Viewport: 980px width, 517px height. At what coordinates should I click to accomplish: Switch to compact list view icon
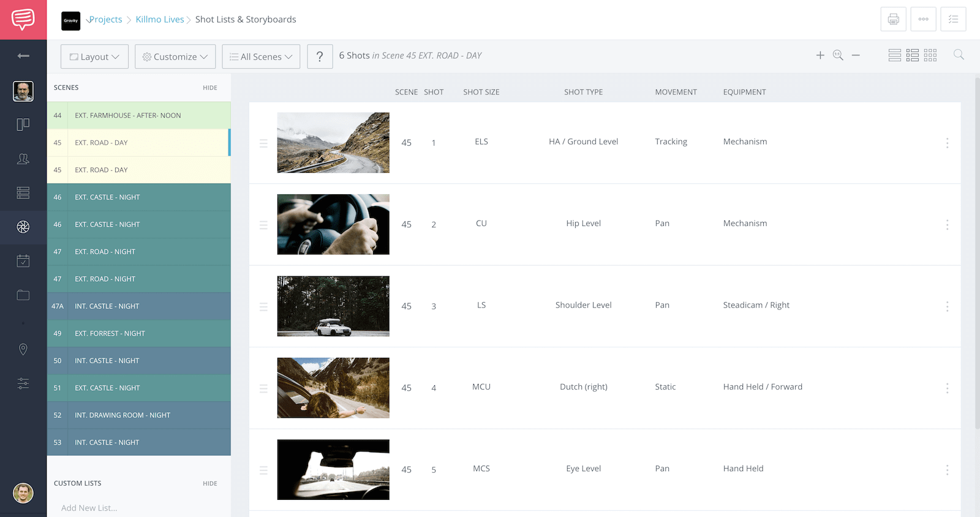(x=895, y=55)
